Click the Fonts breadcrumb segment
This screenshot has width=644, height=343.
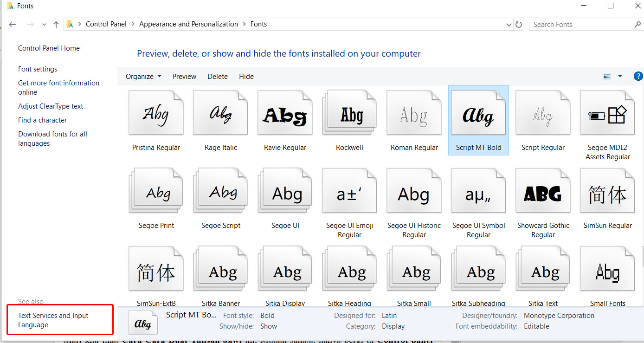[258, 24]
